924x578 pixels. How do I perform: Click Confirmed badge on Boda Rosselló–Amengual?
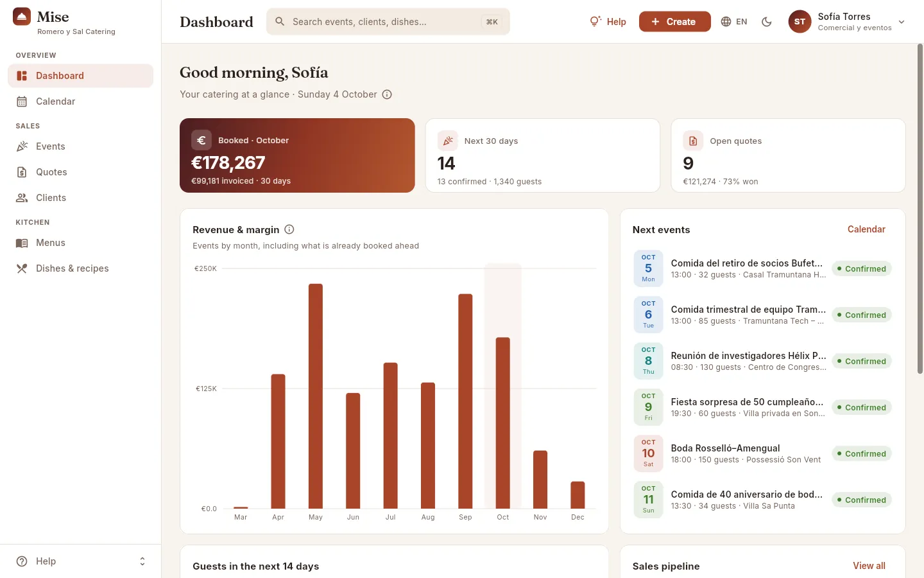[x=862, y=453]
